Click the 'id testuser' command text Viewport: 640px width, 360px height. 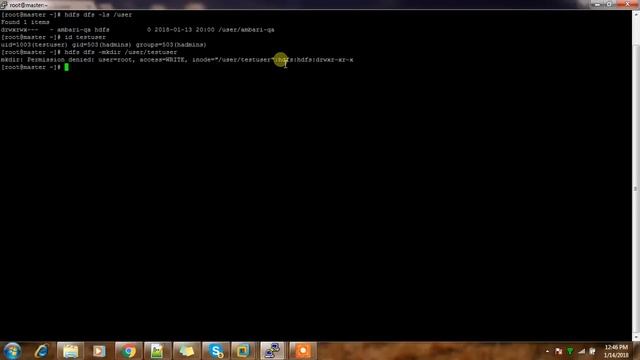tap(85, 37)
